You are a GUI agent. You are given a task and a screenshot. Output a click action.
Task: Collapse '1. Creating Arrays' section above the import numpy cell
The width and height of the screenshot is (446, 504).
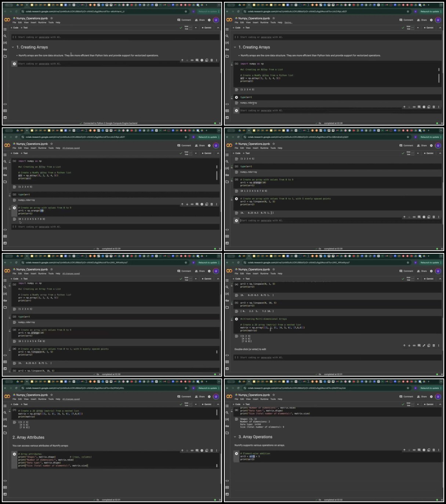[x=235, y=47]
